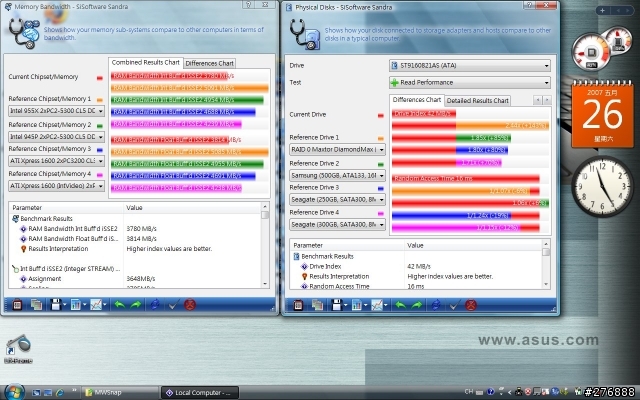Refresh blue arrows icon in Physical Disks window
Viewport: 640px width, 400px height.
pyautogui.click(x=436, y=305)
